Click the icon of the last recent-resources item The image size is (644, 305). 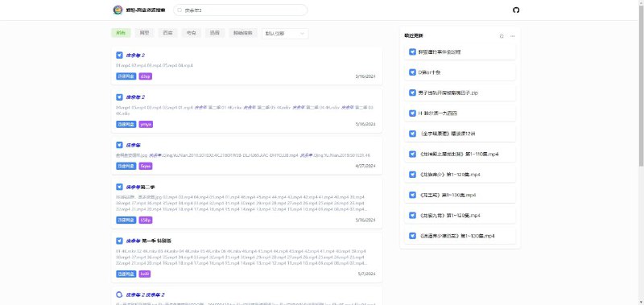412,236
